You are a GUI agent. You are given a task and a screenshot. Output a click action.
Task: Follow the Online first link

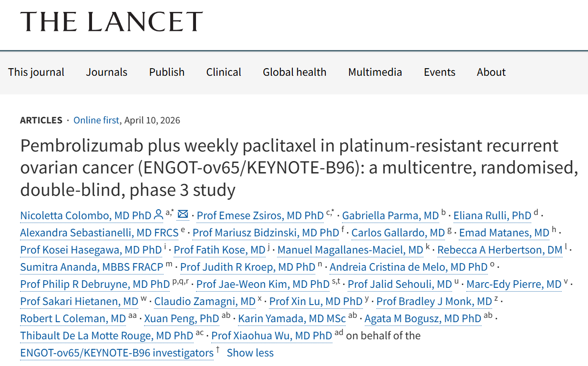point(96,120)
